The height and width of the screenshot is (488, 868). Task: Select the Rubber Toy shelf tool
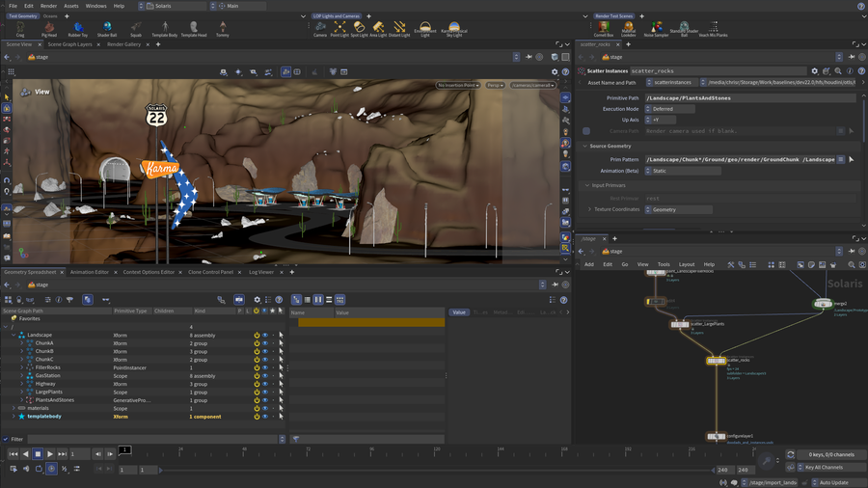(78, 29)
